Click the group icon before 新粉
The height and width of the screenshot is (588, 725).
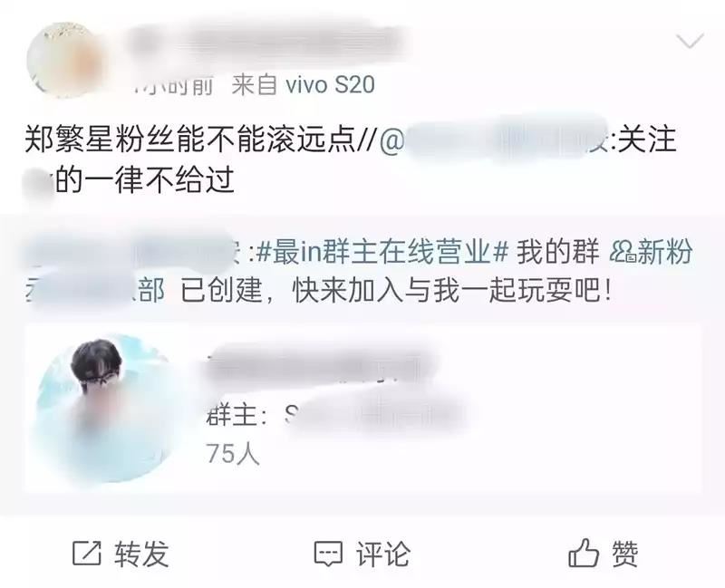[623, 253]
